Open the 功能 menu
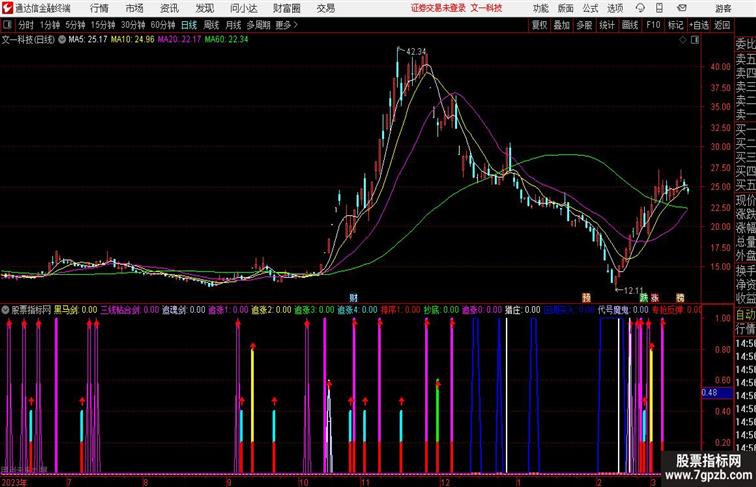The image size is (756, 487). pyautogui.click(x=540, y=8)
